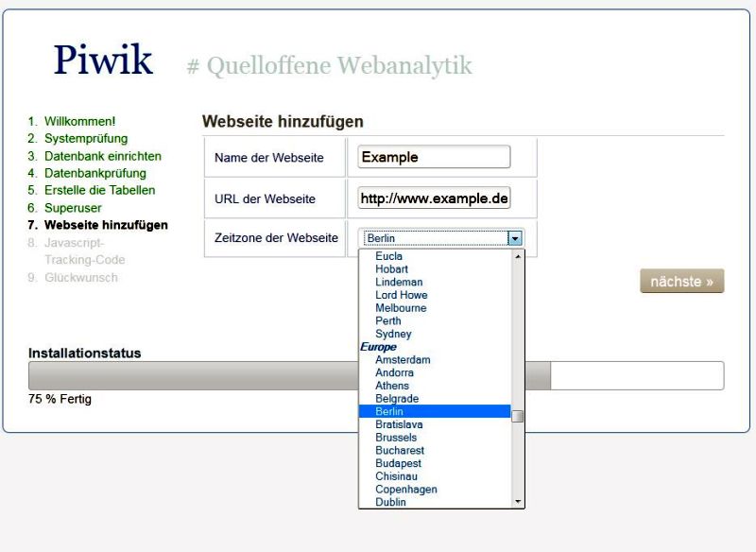Choose Lindeman from timezone list

click(435, 282)
